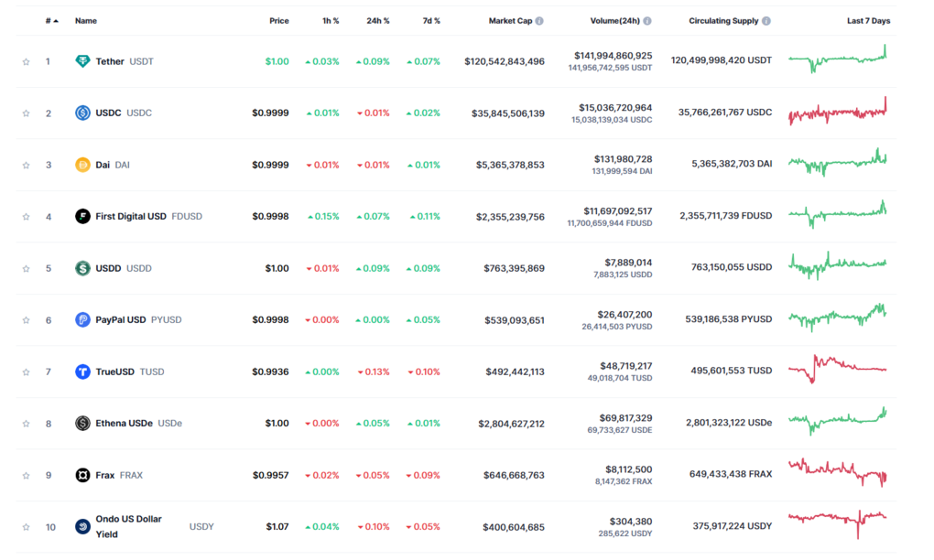This screenshot has width=934, height=560.
Task: Sort the table by Price column
Action: coord(278,20)
